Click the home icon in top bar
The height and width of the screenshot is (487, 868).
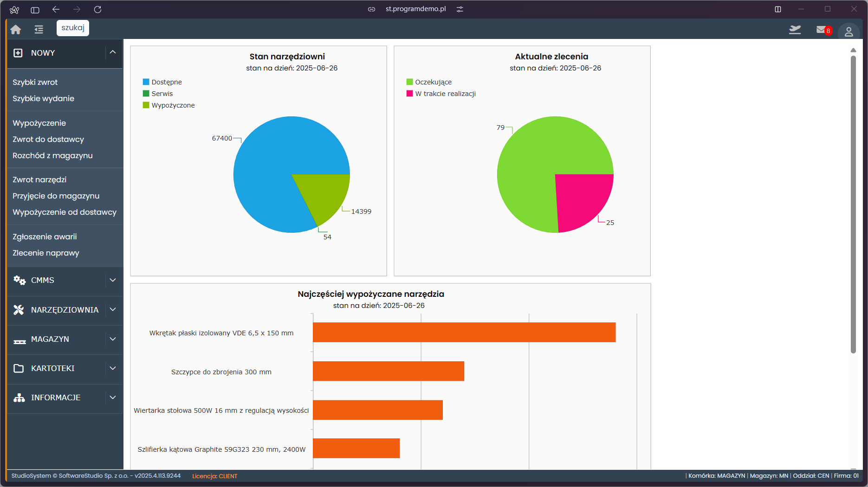16,30
